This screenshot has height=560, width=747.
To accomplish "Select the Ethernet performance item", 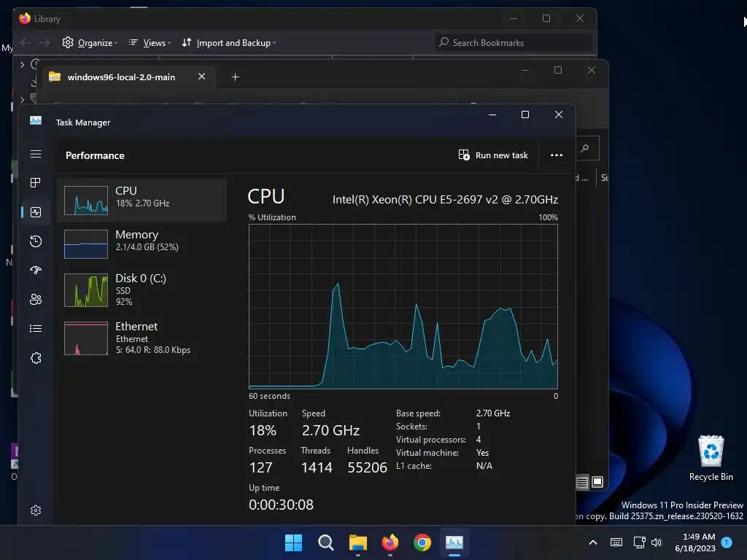I will click(x=142, y=338).
